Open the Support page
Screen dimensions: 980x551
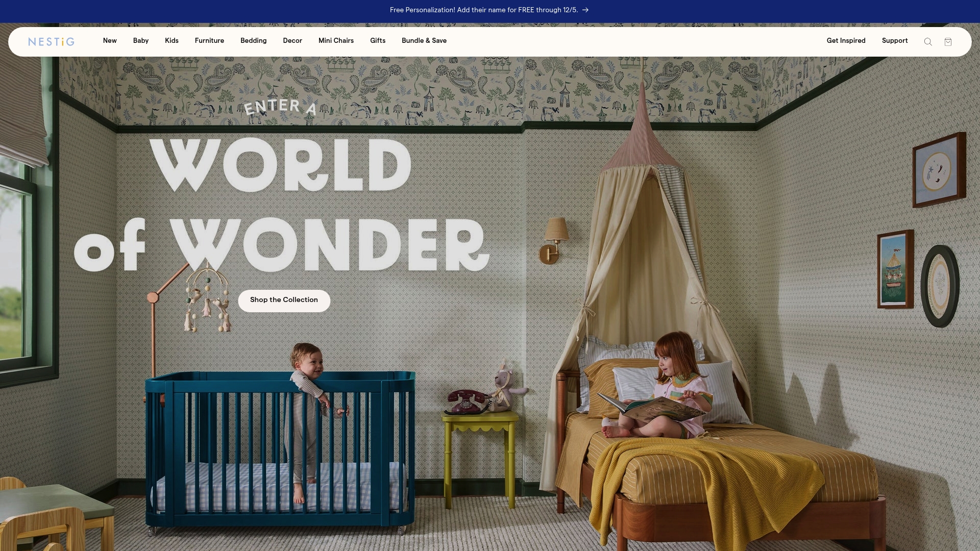click(x=894, y=41)
